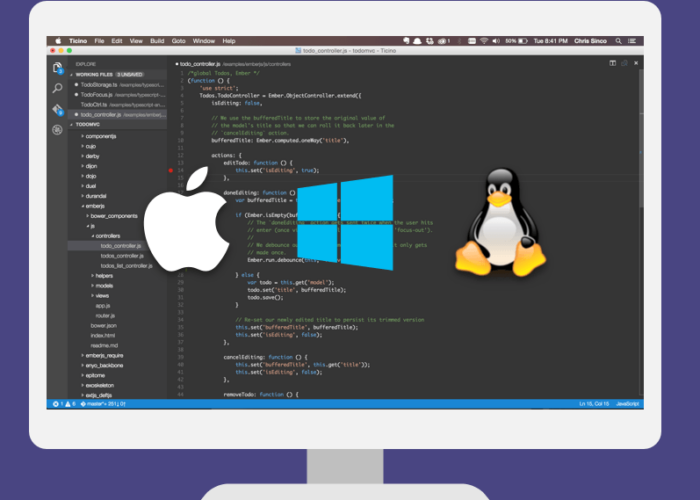The height and width of the screenshot is (500, 700).
Task: Open the Explorer files icon in activity bar
Action: pos(58,68)
